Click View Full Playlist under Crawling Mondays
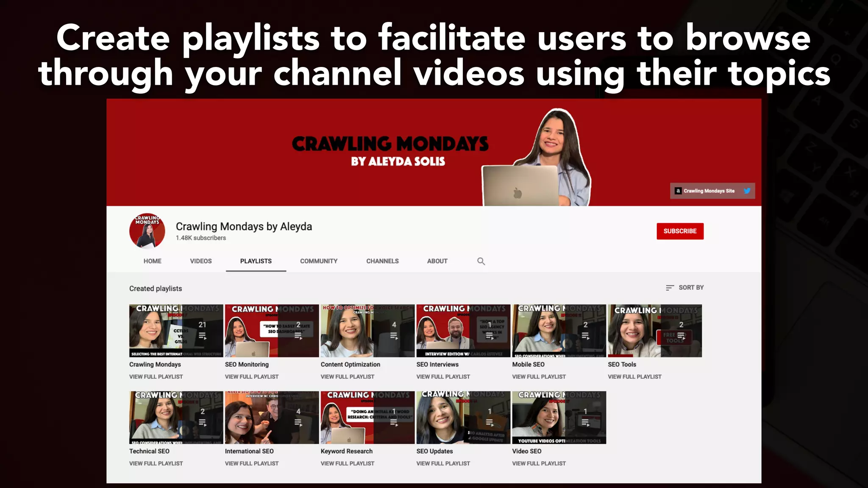 (x=156, y=377)
